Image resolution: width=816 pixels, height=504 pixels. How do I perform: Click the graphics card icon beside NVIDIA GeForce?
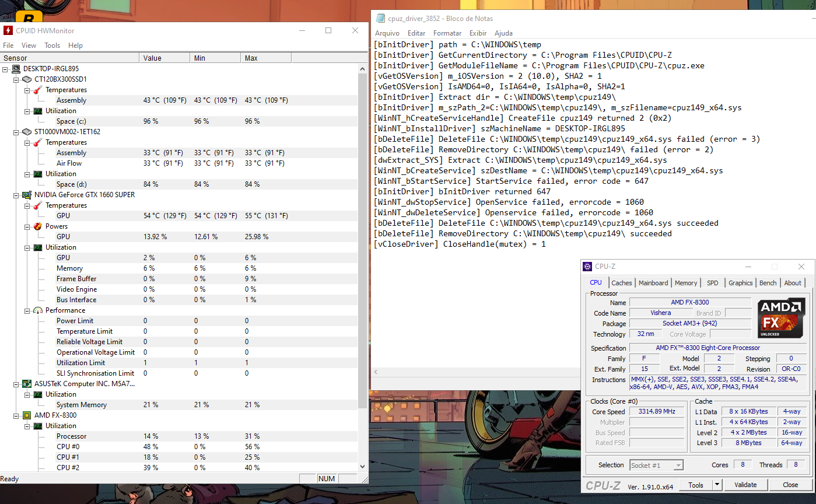pyautogui.click(x=26, y=195)
